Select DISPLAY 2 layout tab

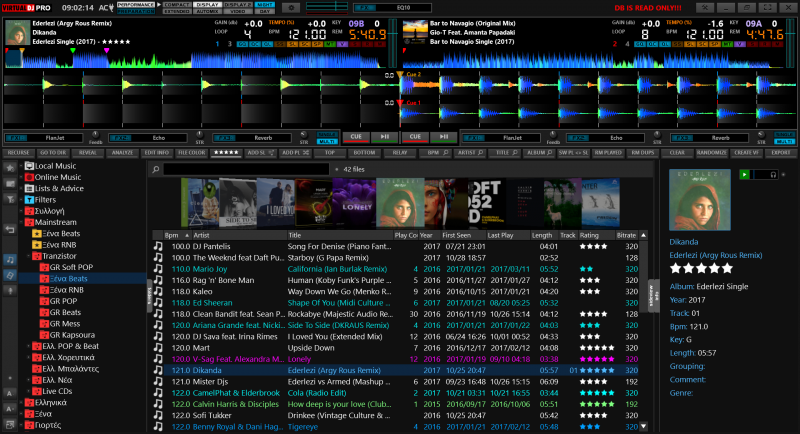click(x=237, y=5)
